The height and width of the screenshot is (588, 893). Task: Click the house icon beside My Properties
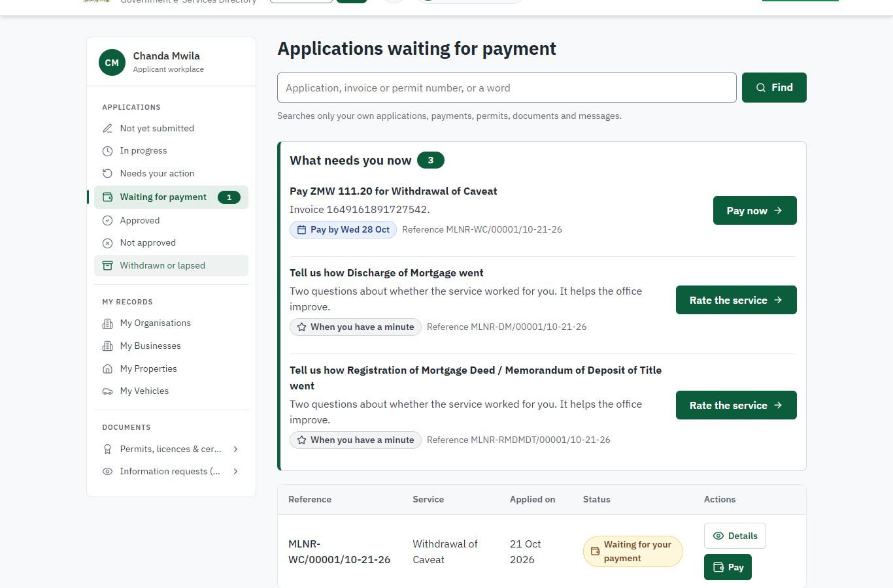click(108, 369)
